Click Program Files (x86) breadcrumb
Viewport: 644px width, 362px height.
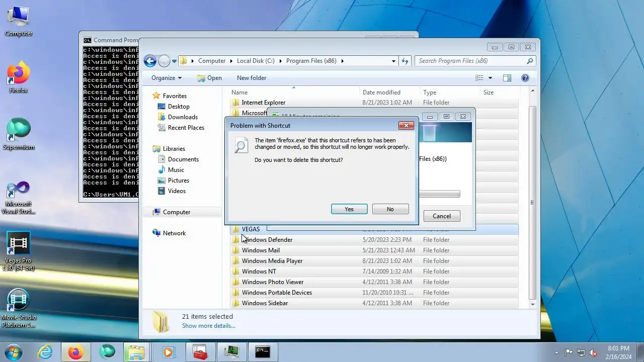[x=311, y=61]
